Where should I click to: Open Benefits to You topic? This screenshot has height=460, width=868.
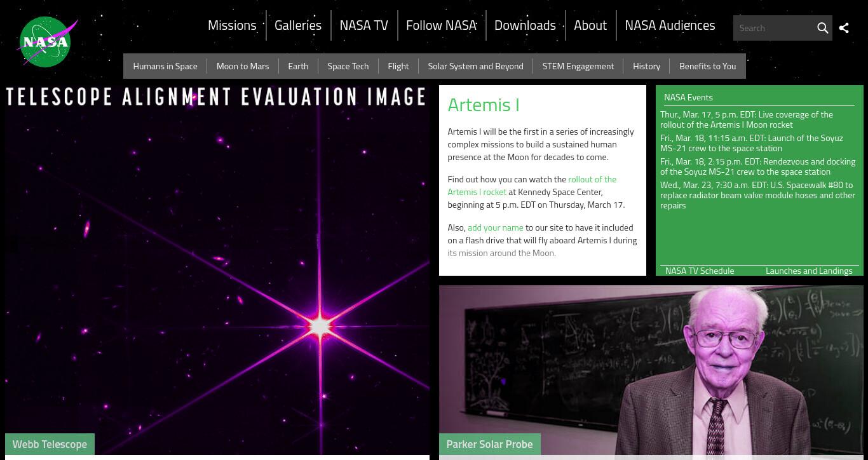[707, 66]
